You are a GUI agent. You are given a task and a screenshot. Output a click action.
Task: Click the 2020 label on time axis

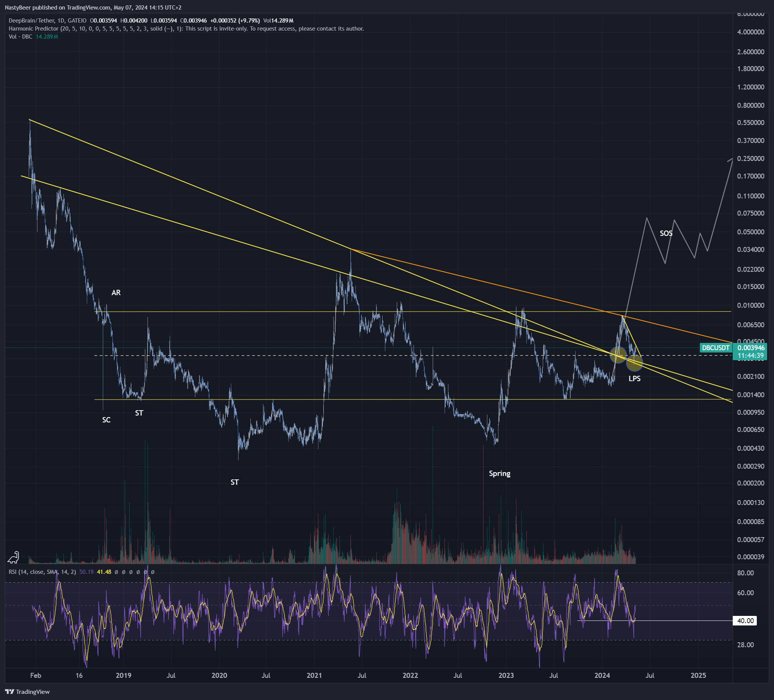click(x=219, y=676)
